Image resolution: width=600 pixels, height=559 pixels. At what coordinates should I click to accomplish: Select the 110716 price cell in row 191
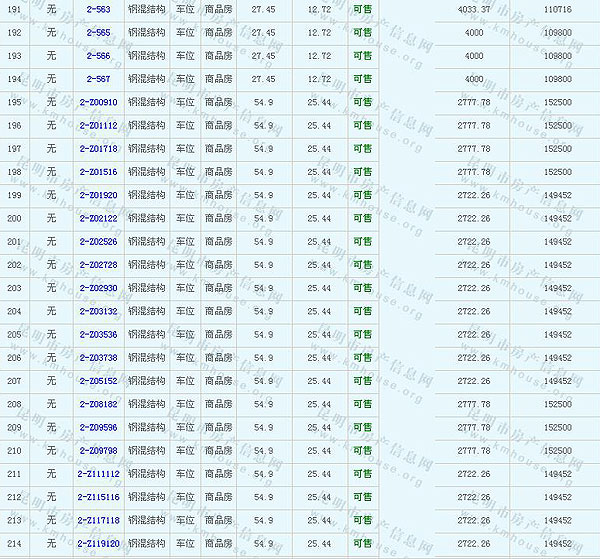[x=558, y=9]
